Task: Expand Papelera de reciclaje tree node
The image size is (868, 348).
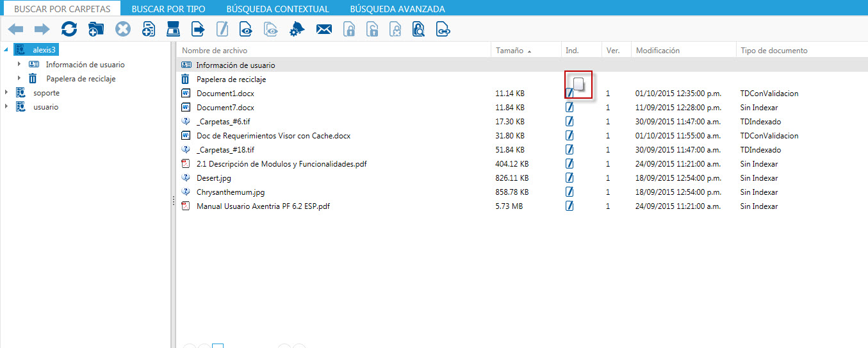Action: click(x=19, y=78)
